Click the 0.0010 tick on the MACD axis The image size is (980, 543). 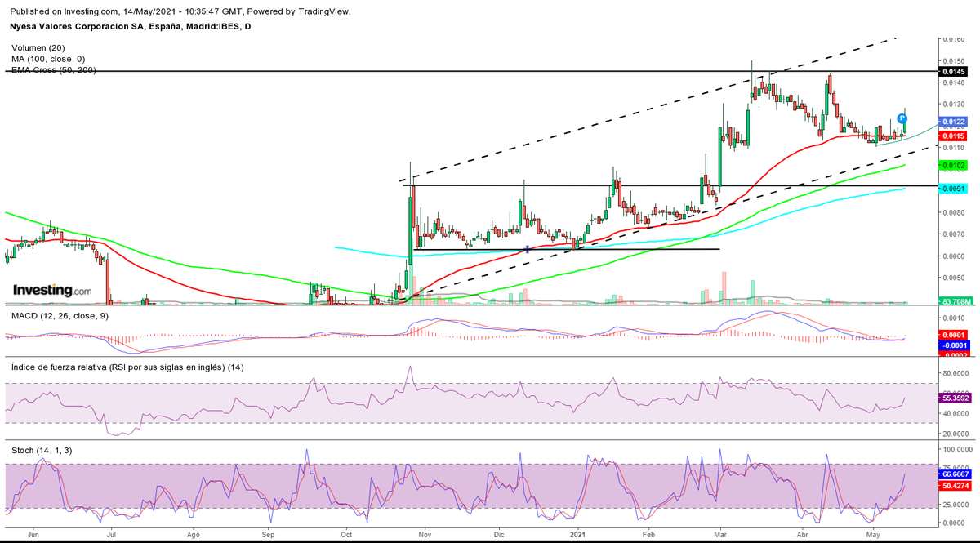(954, 318)
